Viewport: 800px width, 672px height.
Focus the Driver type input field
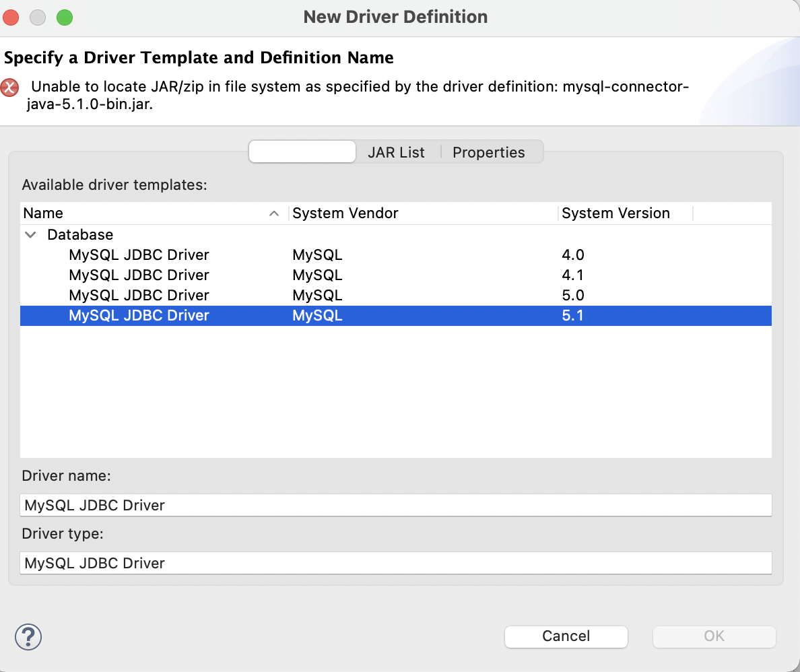click(x=396, y=563)
